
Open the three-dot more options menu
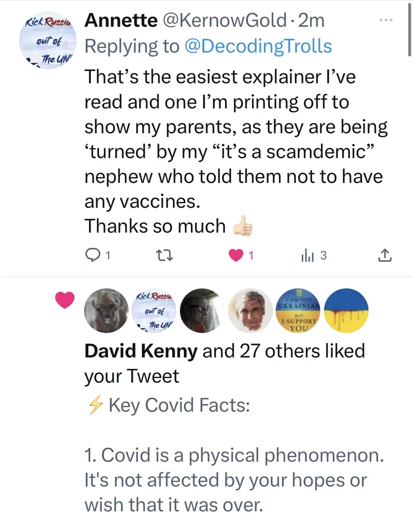point(386,20)
